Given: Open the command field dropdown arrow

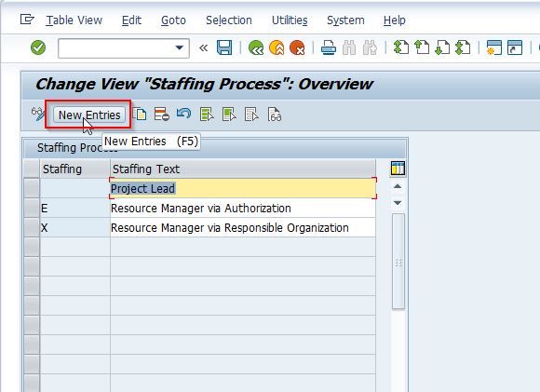Looking at the screenshot, I should point(179,47).
